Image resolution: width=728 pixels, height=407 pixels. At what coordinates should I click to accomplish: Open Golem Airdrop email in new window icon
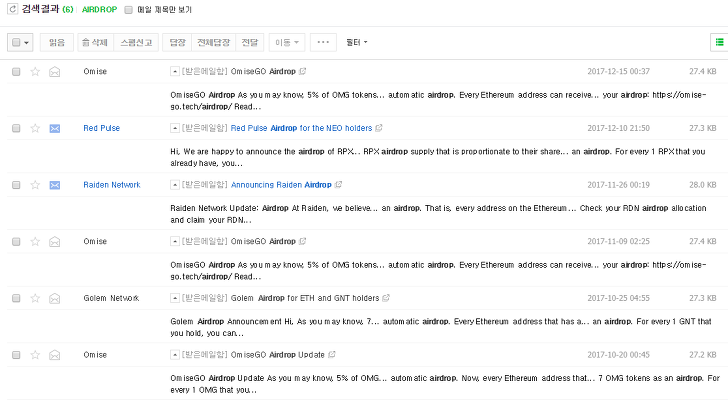pos(386,297)
